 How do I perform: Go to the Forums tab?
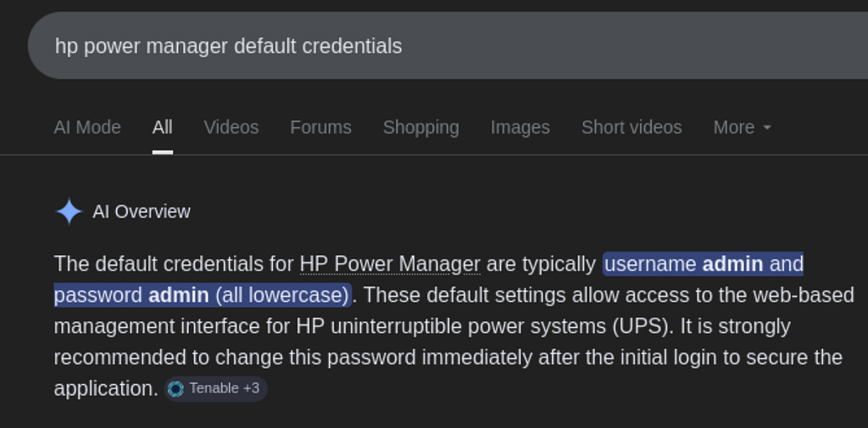tap(320, 127)
